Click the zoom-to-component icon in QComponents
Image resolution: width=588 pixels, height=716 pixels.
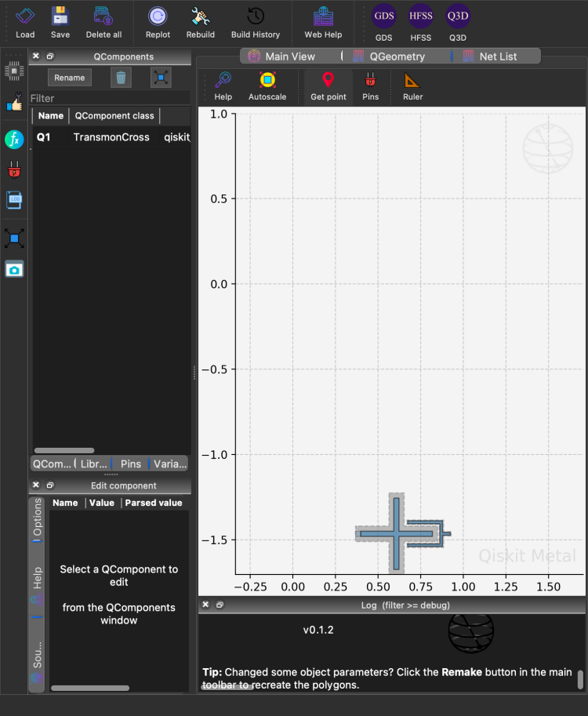click(161, 78)
